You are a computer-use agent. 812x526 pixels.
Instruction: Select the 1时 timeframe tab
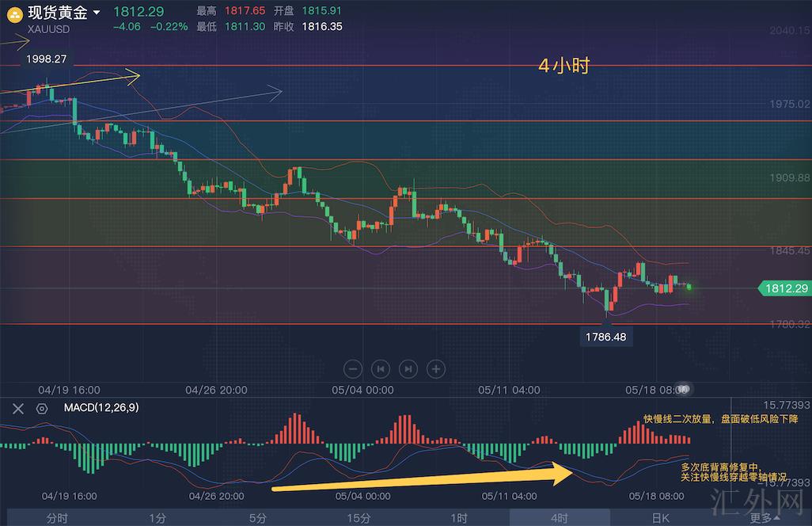(459, 518)
